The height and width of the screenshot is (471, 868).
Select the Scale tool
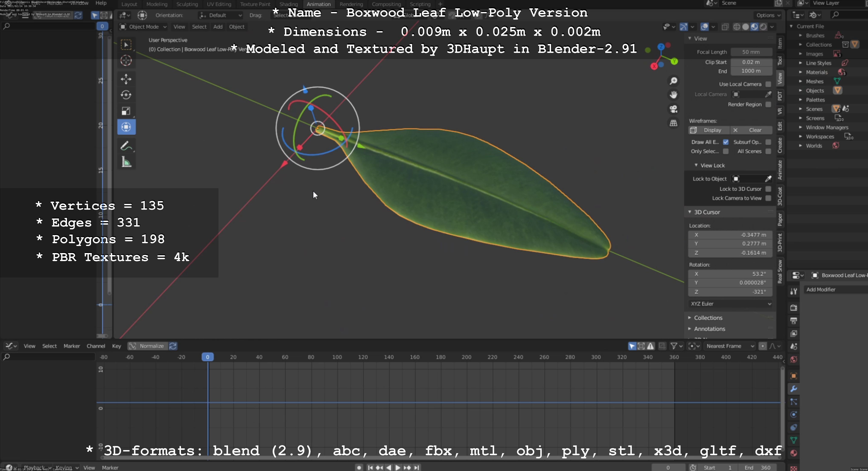(x=126, y=111)
